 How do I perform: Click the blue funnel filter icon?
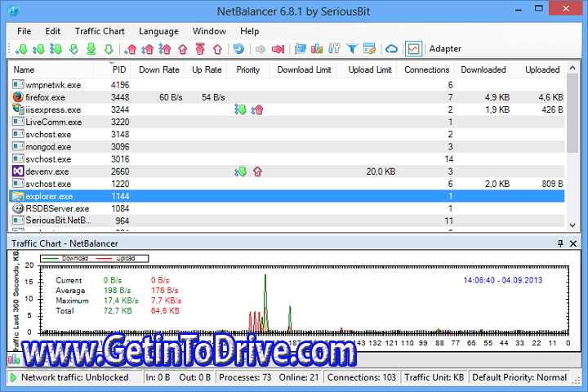click(352, 49)
